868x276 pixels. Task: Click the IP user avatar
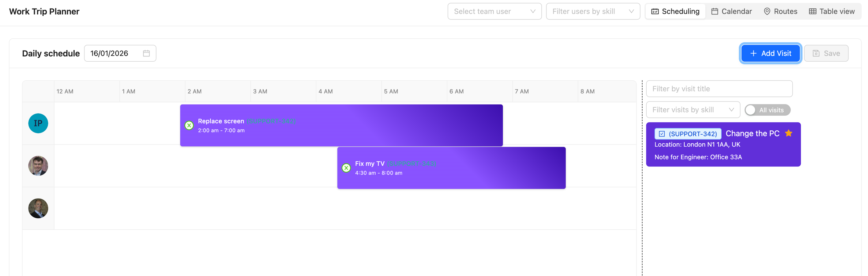(38, 124)
